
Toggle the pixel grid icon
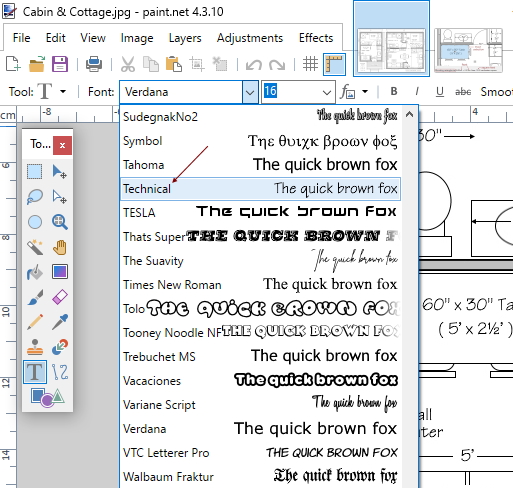(310, 64)
